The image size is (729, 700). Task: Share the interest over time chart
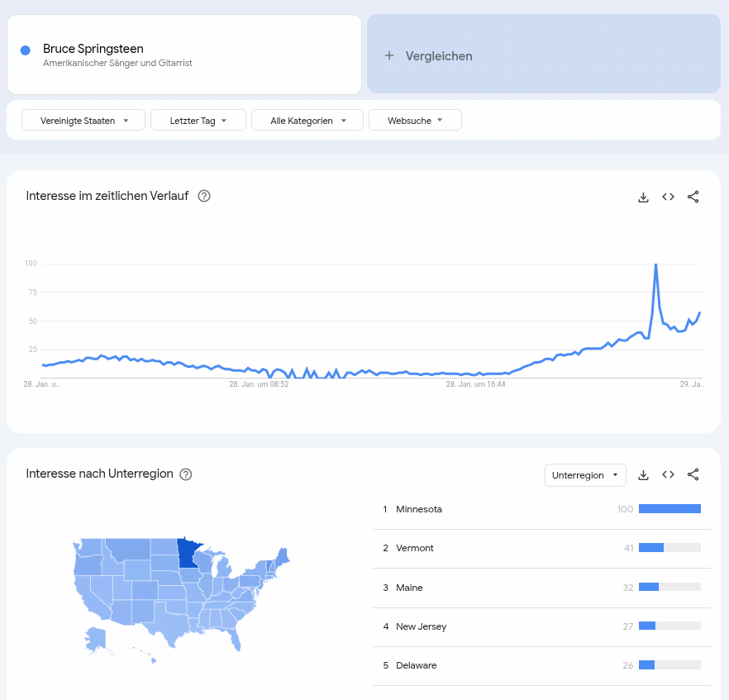point(693,197)
